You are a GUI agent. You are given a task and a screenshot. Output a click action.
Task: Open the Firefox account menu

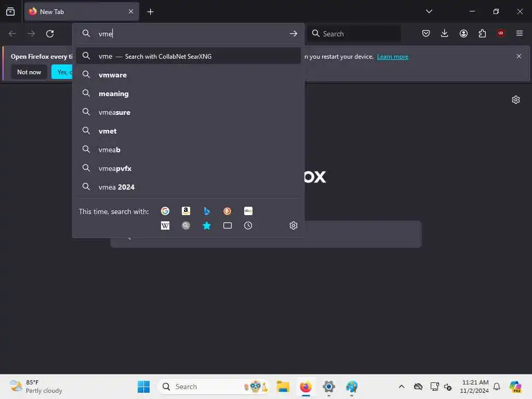[x=463, y=33]
